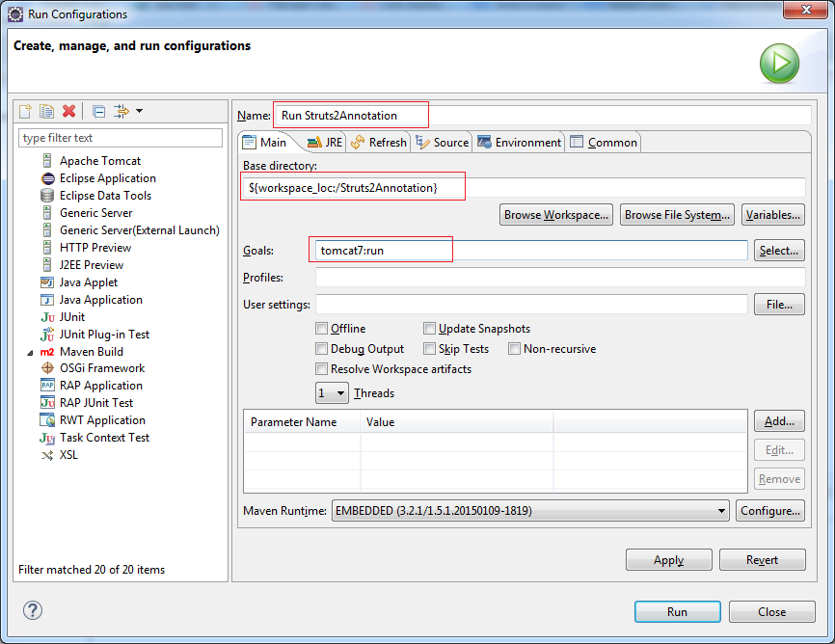The image size is (835, 644).
Task: Toggle the Skip Tests checkbox
Action: point(429,348)
